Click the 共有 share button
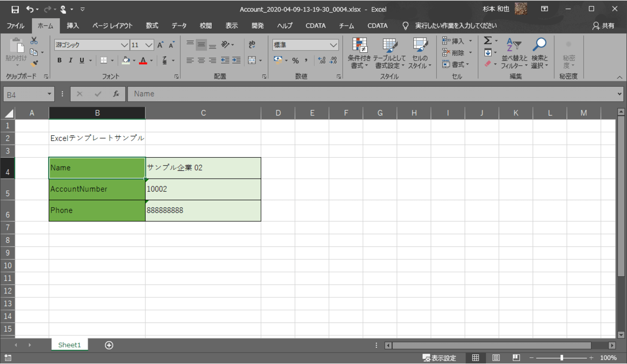This screenshot has height=364, width=627. tap(603, 26)
